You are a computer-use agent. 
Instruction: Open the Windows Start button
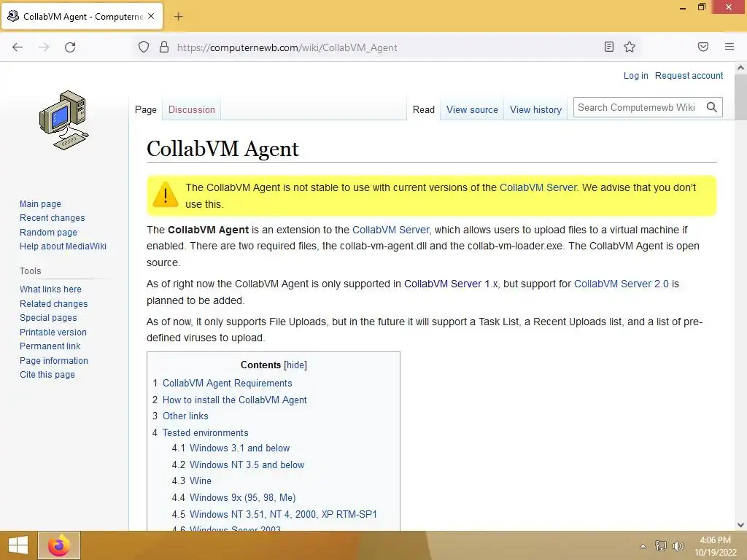(x=18, y=545)
